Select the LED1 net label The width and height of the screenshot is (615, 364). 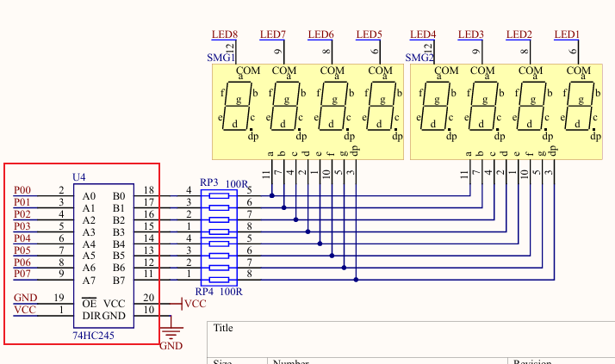point(567,34)
